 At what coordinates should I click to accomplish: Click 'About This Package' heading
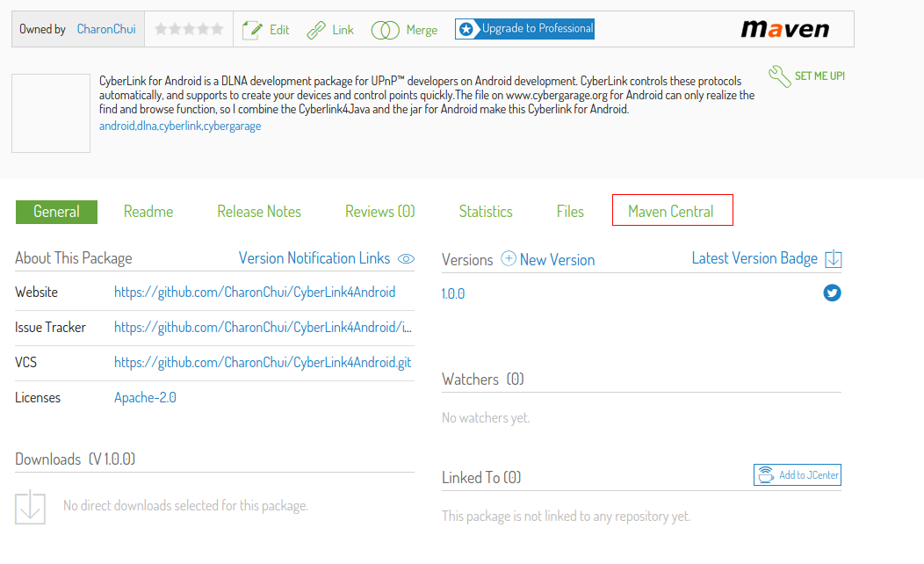tap(74, 258)
